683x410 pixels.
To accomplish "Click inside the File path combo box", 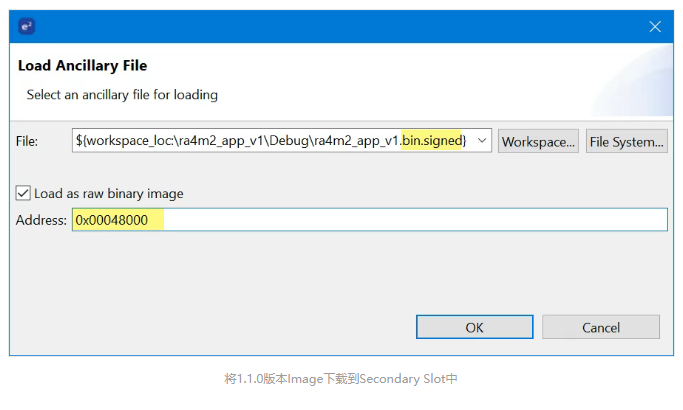I will coord(281,140).
